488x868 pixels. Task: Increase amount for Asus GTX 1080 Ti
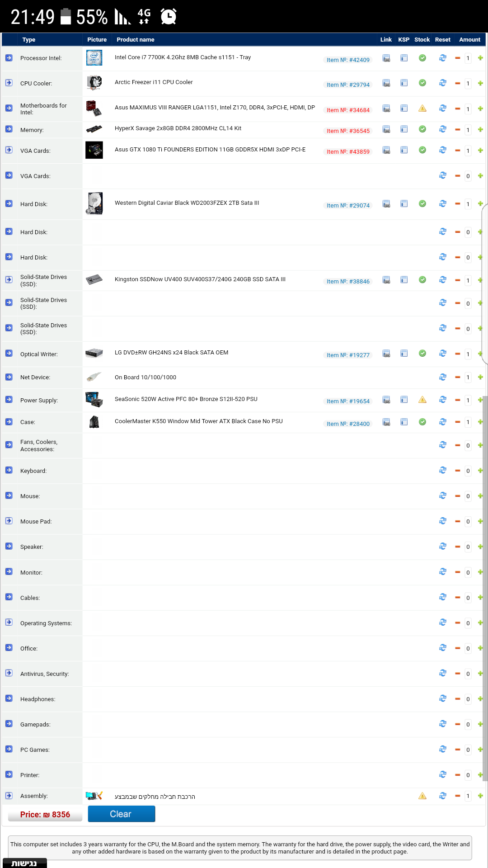pos(480,150)
